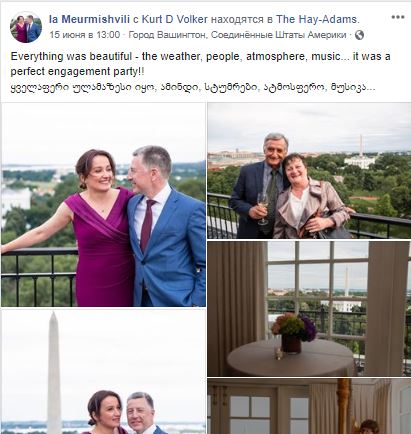Click the English post text about engagement party

[x=200, y=64]
